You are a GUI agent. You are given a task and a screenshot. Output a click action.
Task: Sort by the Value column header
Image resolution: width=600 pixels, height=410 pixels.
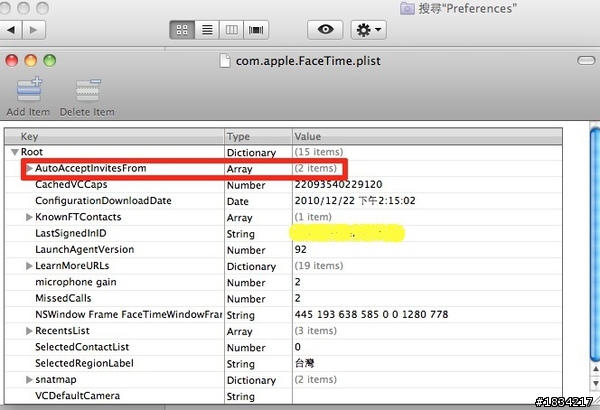[427, 136]
